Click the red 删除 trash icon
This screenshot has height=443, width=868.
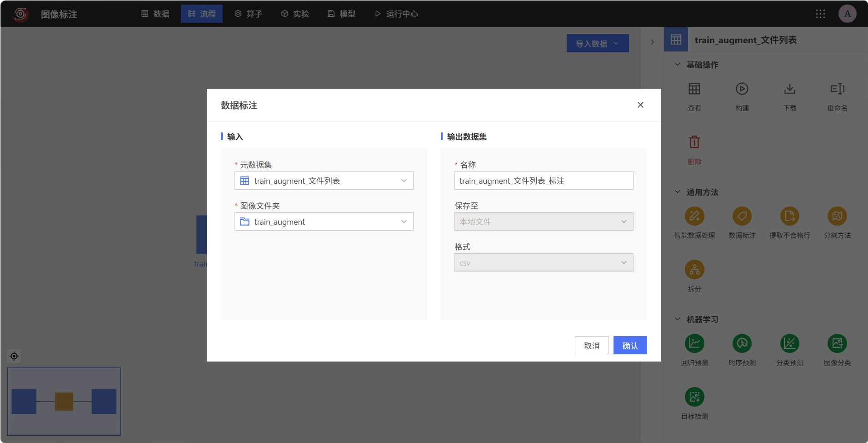(x=694, y=142)
